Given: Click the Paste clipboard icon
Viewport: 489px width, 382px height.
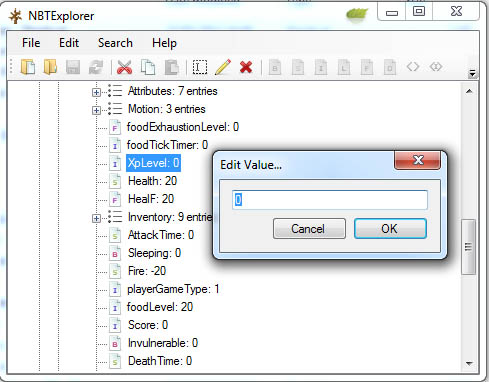Looking at the screenshot, I should (171, 67).
